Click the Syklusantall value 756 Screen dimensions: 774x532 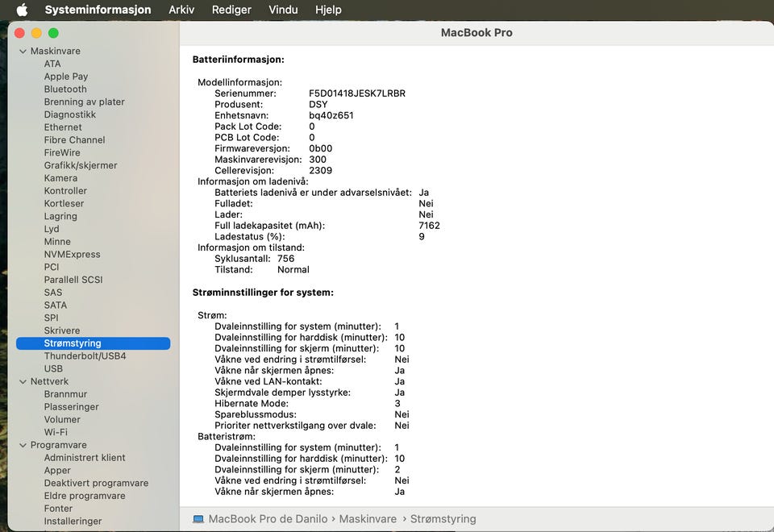(285, 259)
